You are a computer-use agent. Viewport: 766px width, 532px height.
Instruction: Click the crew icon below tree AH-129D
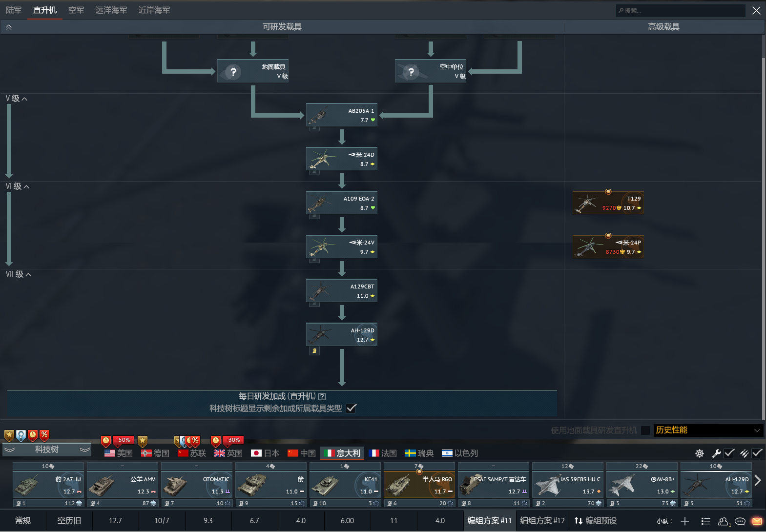coord(314,351)
